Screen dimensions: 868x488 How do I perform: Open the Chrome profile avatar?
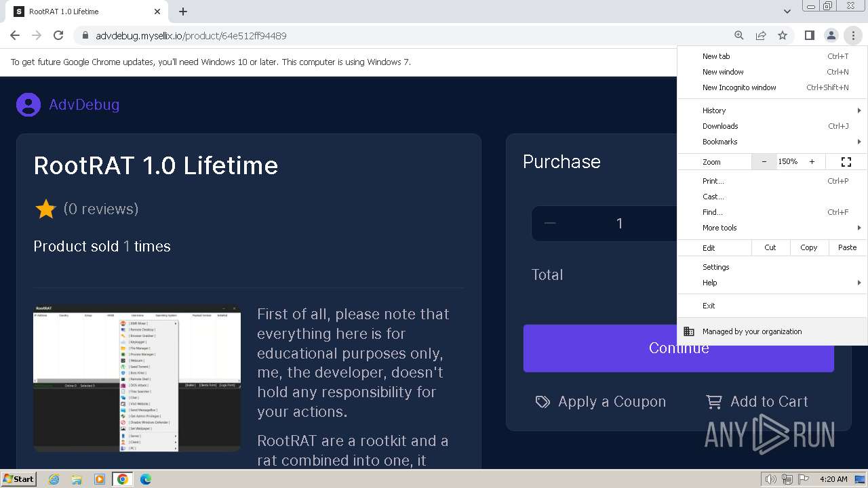tap(831, 35)
